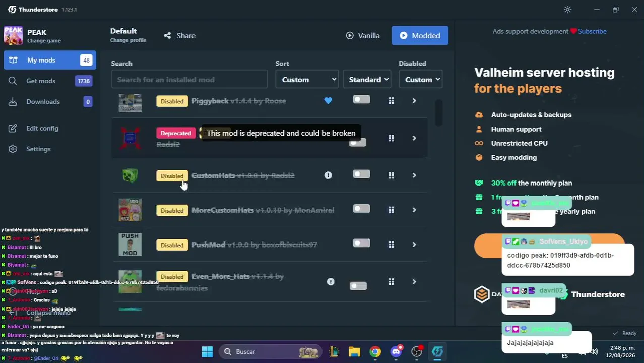Toggle the deprecated Radsi2 mod switch
Screen dimensions: 644x363
click(x=357, y=143)
